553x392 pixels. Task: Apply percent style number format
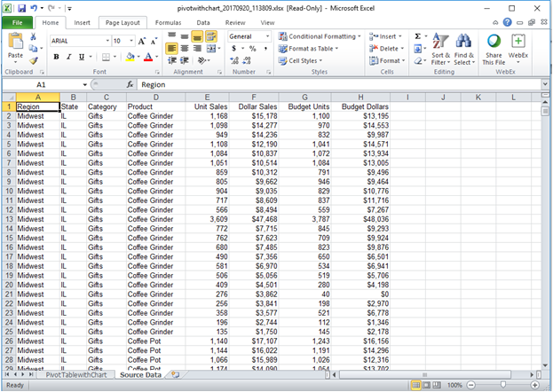[253, 49]
